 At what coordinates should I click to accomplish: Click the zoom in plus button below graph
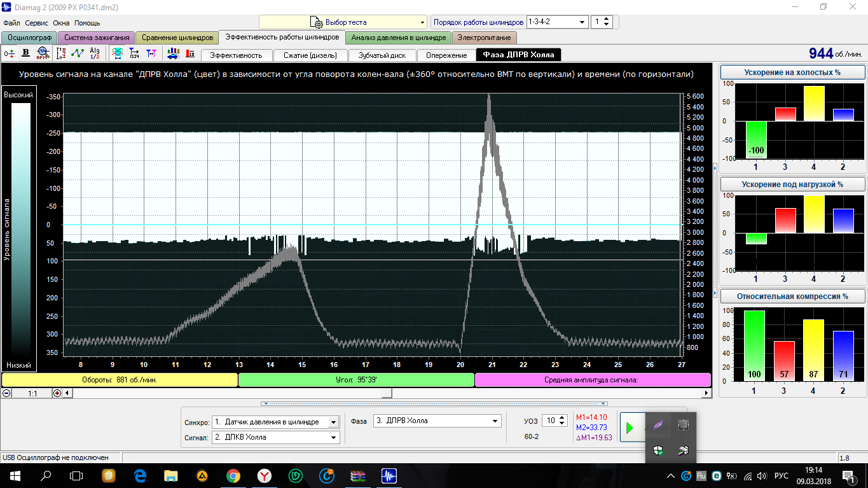tap(57, 393)
